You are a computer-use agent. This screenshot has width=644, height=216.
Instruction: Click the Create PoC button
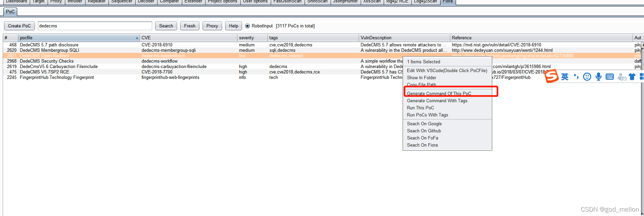point(19,26)
